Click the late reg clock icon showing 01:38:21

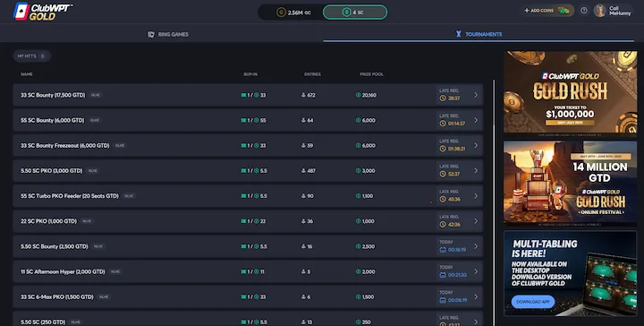(x=443, y=149)
